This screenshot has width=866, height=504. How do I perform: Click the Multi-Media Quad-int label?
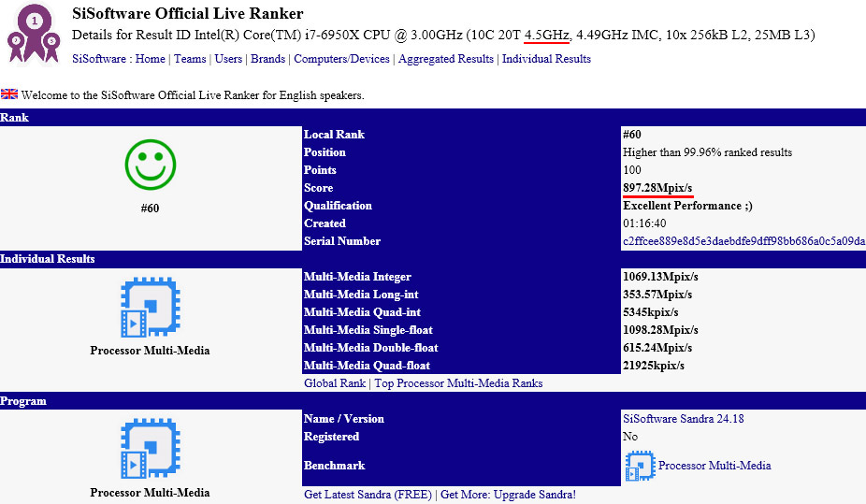tap(362, 312)
